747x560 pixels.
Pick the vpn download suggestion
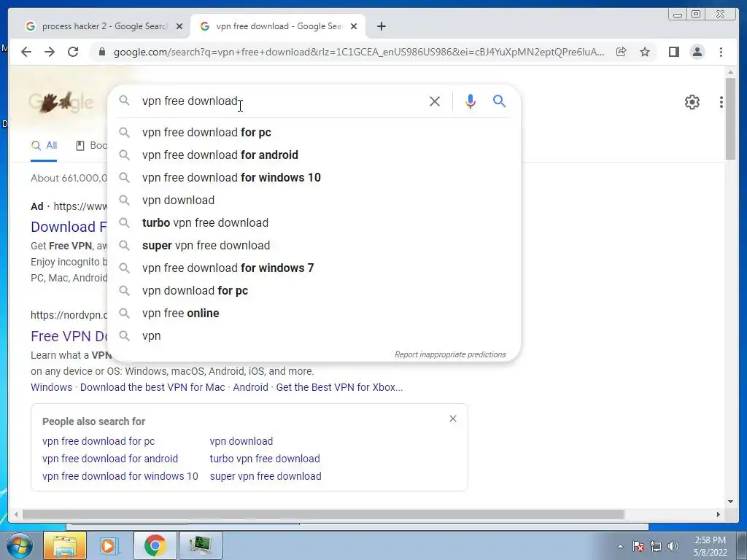pyautogui.click(x=314, y=200)
